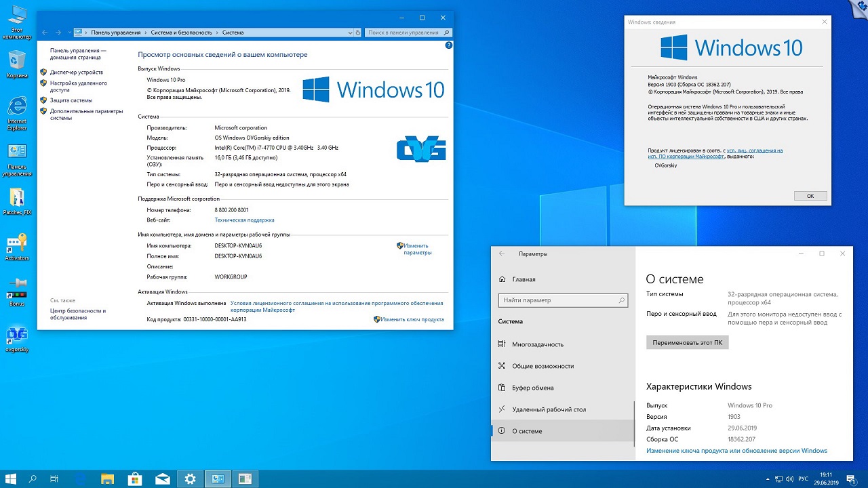Screen dimensions: 868x488
Task: Open Patches_FIX desktop icon
Action: [17, 199]
